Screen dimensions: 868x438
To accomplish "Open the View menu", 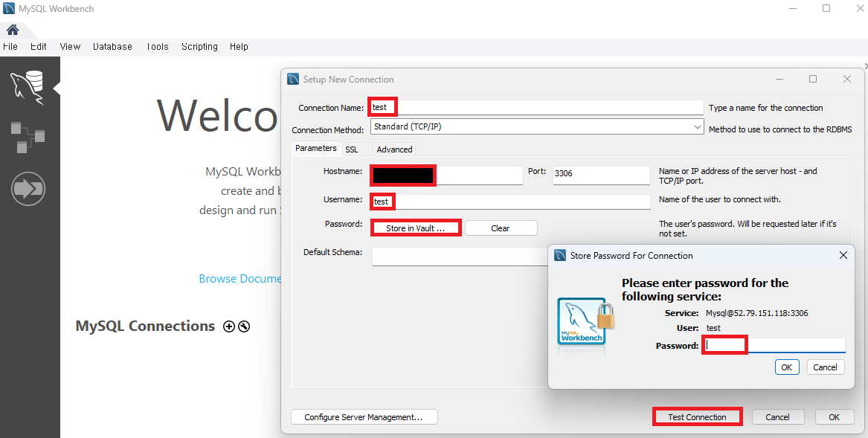I will [x=70, y=47].
